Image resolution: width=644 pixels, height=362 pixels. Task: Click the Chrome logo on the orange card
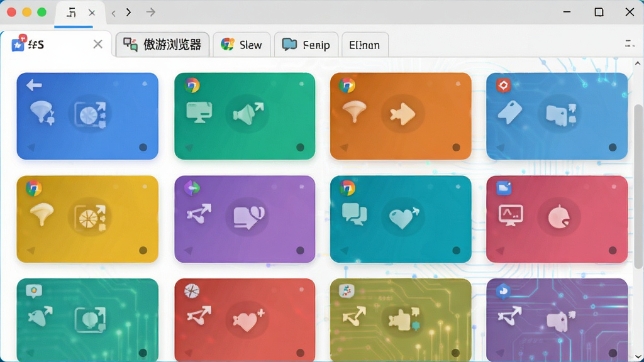coord(347,85)
